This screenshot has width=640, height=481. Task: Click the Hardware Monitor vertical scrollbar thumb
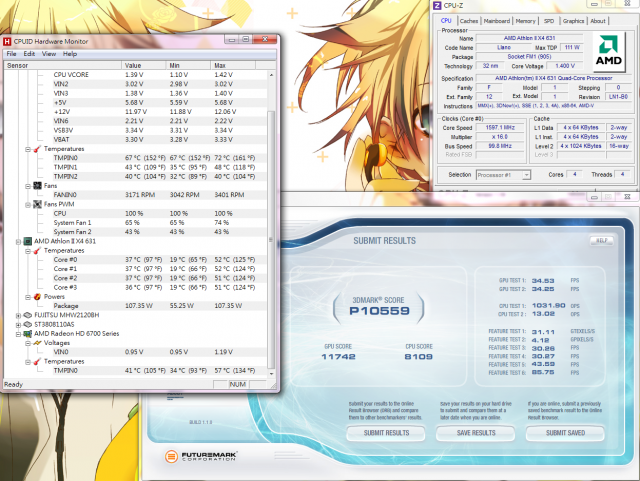tap(271, 239)
